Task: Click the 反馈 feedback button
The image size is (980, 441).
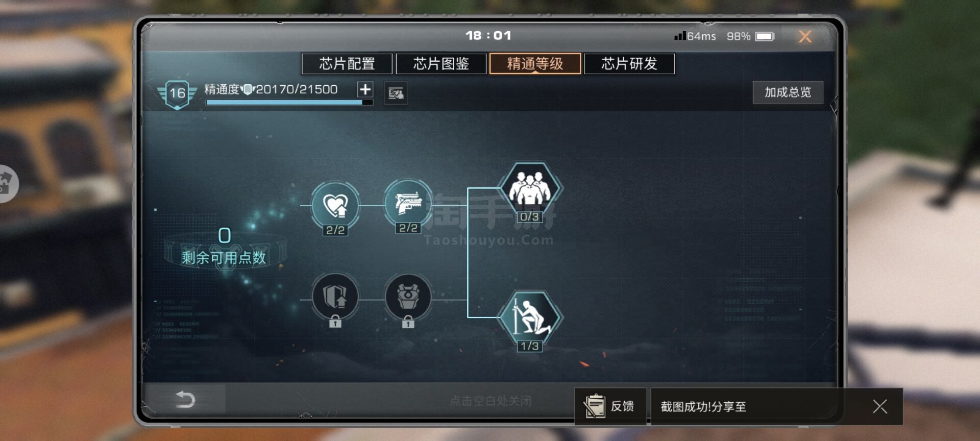Action: (610, 406)
